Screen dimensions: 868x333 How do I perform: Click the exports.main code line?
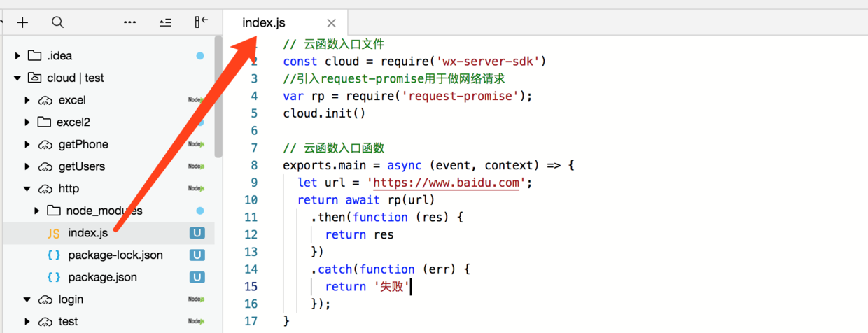pos(428,166)
